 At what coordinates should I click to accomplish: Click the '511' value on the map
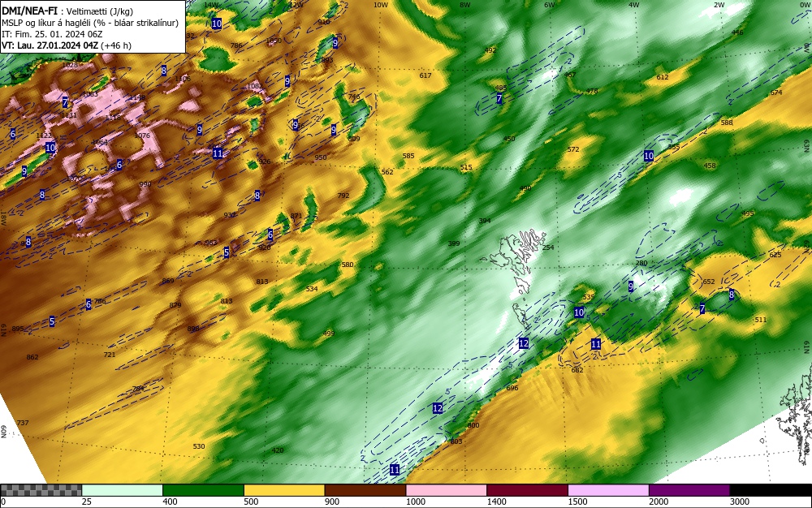pyautogui.click(x=760, y=320)
